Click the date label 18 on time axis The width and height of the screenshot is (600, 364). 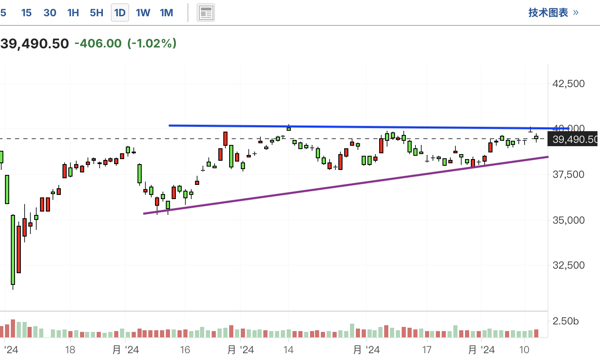point(70,349)
